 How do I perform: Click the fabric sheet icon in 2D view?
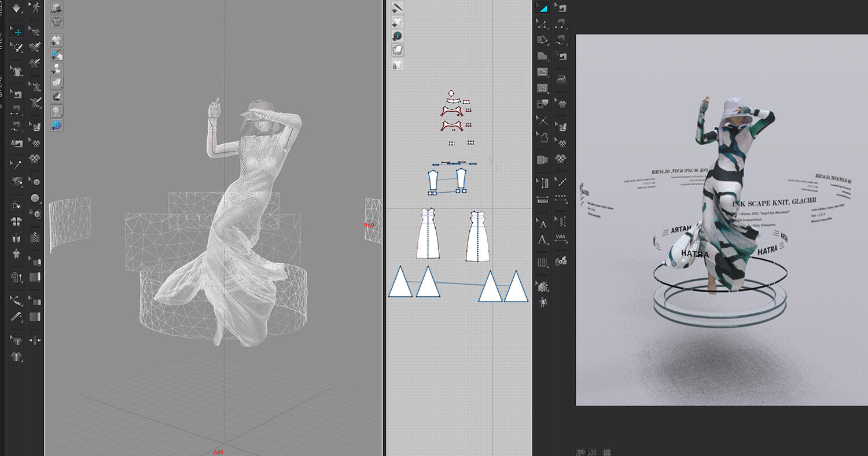[x=398, y=50]
